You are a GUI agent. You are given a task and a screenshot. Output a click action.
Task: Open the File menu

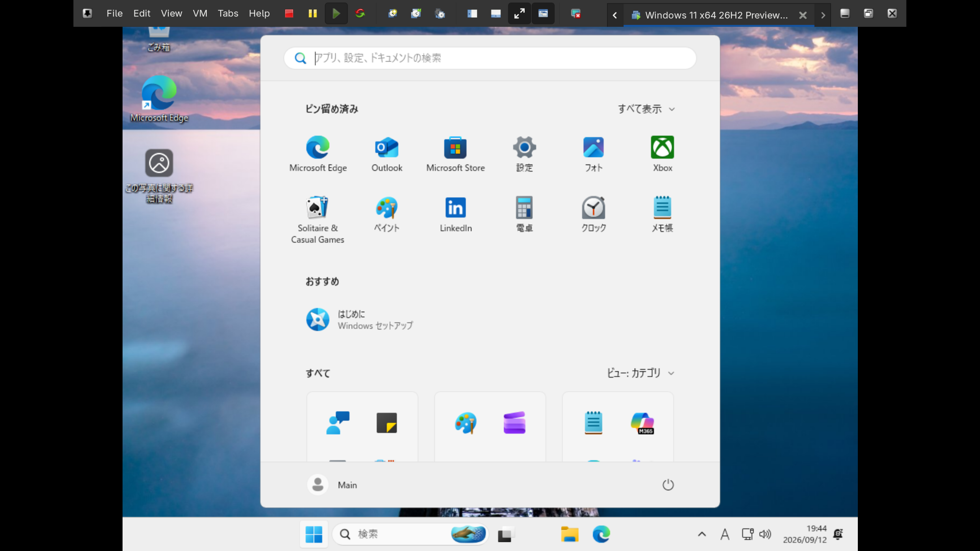(115, 14)
